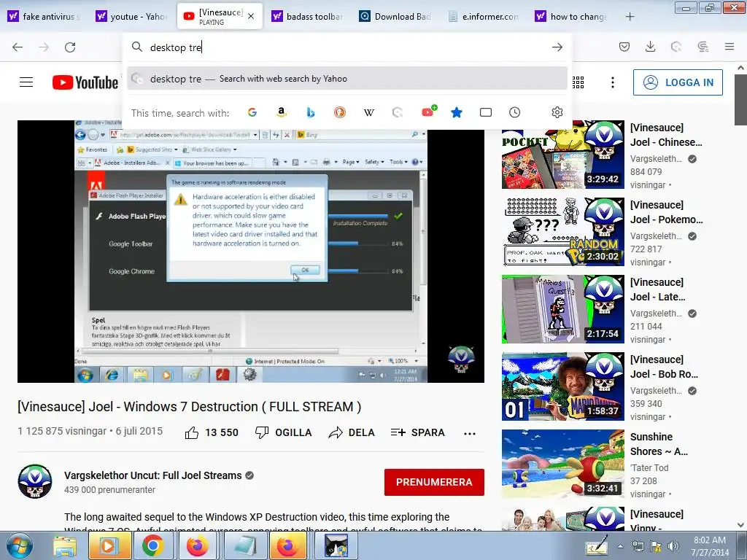Open Joel - Bob Ro video thumbnail 1:58:37
This screenshot has height=560, width=747.
[562, 386]
